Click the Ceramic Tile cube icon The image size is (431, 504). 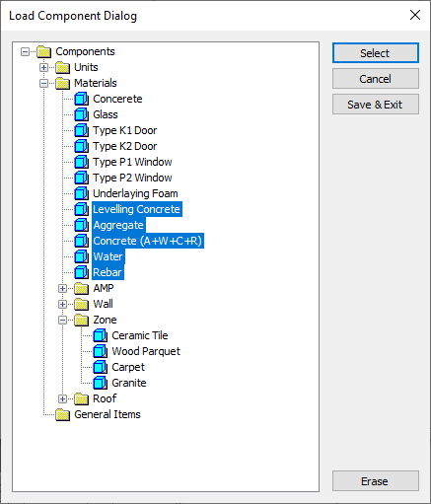point(100,335)
